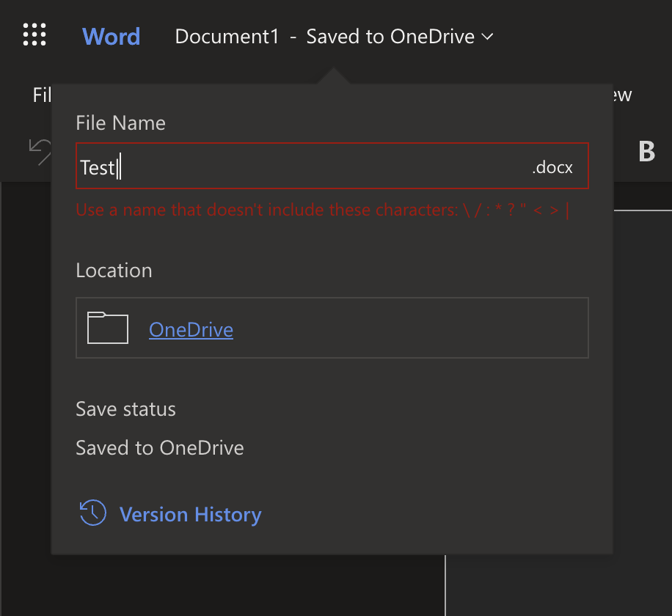The image size is (672, 616).
Task: Click the Version History clock icon
Action: 92,513
